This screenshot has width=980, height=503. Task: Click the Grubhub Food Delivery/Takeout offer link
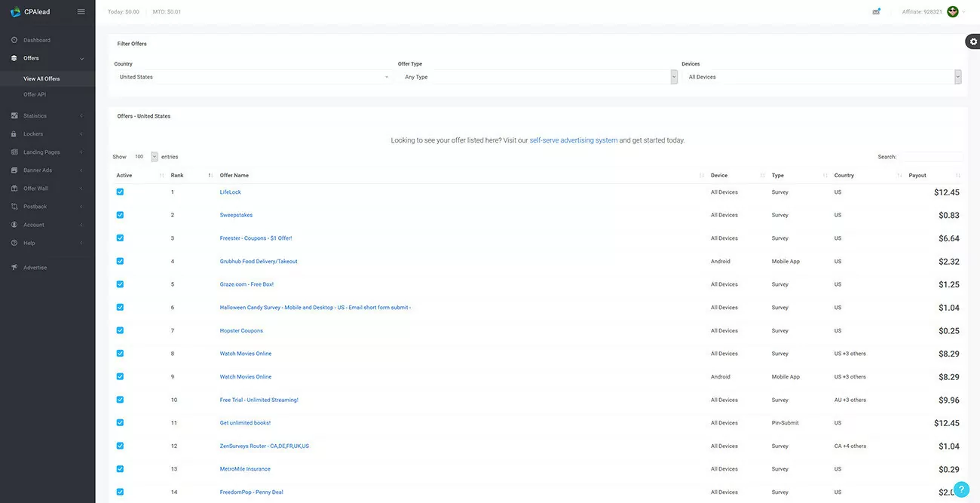[x=258, y=261]
